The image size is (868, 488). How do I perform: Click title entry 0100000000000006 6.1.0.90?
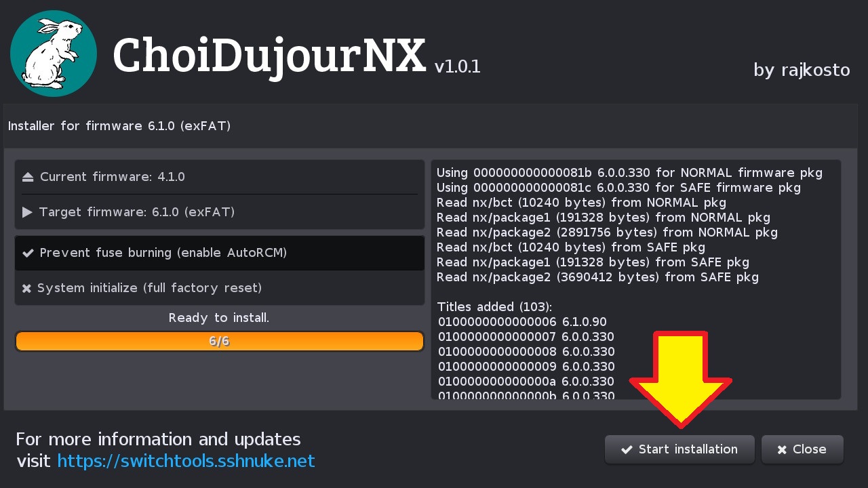point(522,322)
